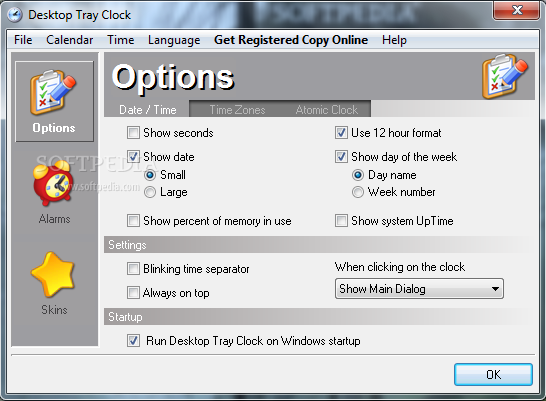
Task: Open the Skins star icon
Action: [x=54, y=274]
